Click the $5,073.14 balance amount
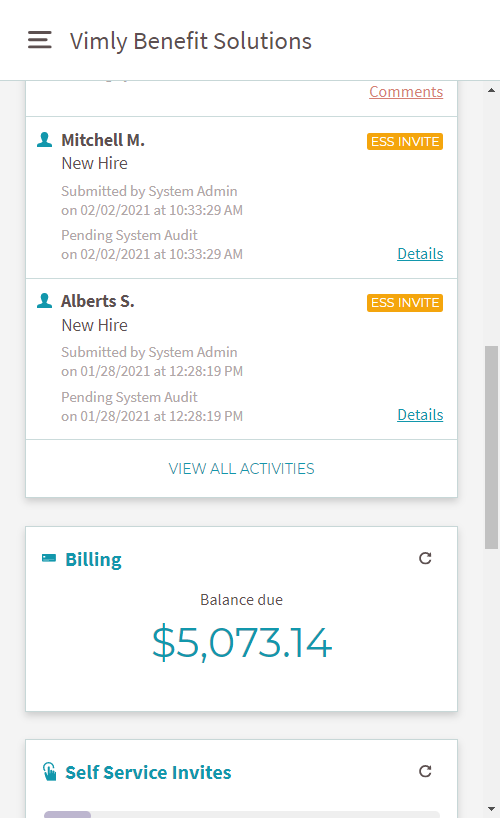 click(x=242, y=642)
